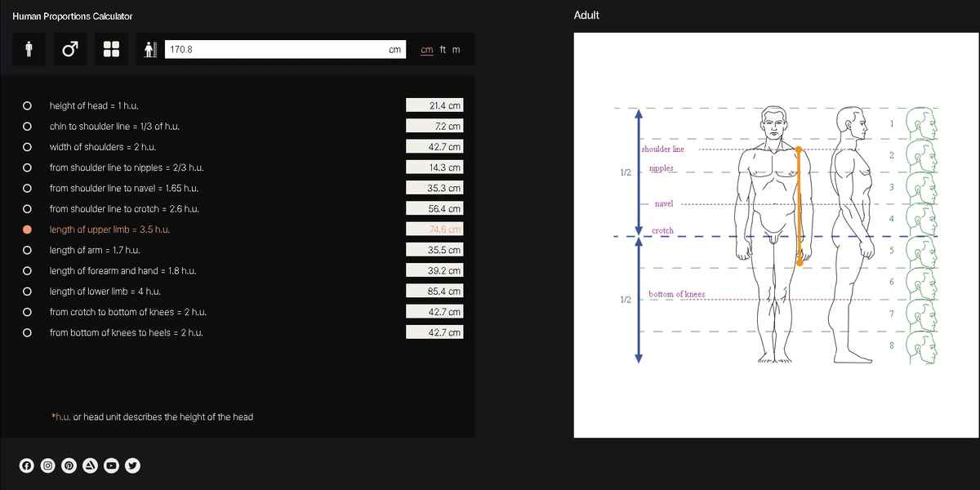Click the adult person figure icon
The height and width of the screenshot is (490, 980).
(x=29, y=50)
